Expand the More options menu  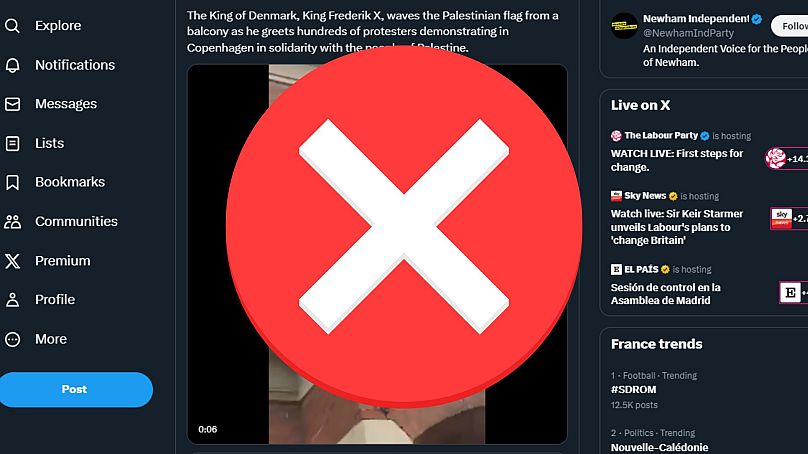[x=12, y=339]
